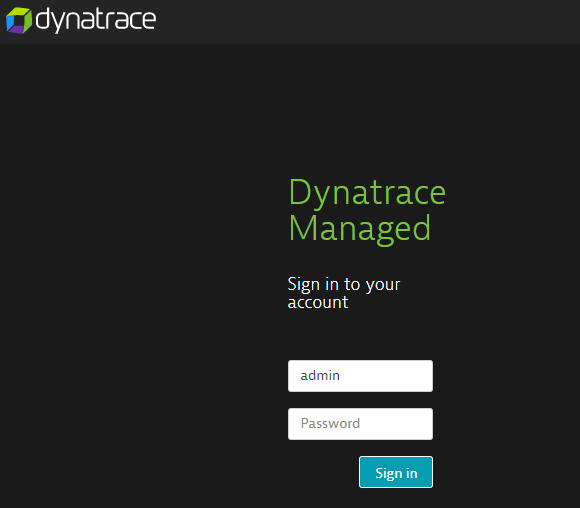580x508 pixels.
Task: Click the dynatrace wordmark in header
Action: point(95,20)
